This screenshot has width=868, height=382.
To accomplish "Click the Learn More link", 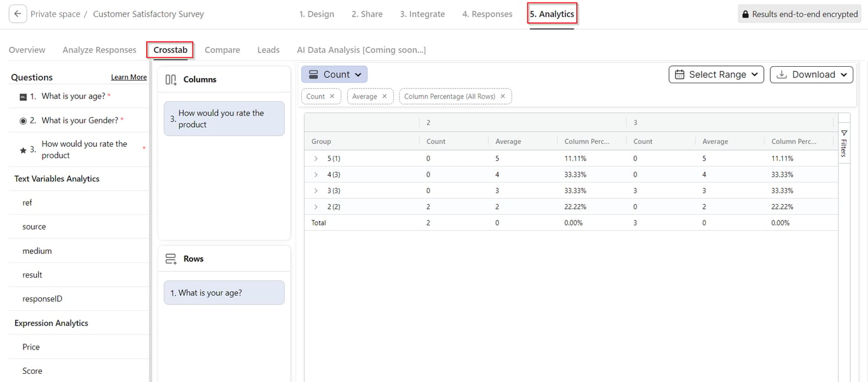I will (x=129, y=78).
